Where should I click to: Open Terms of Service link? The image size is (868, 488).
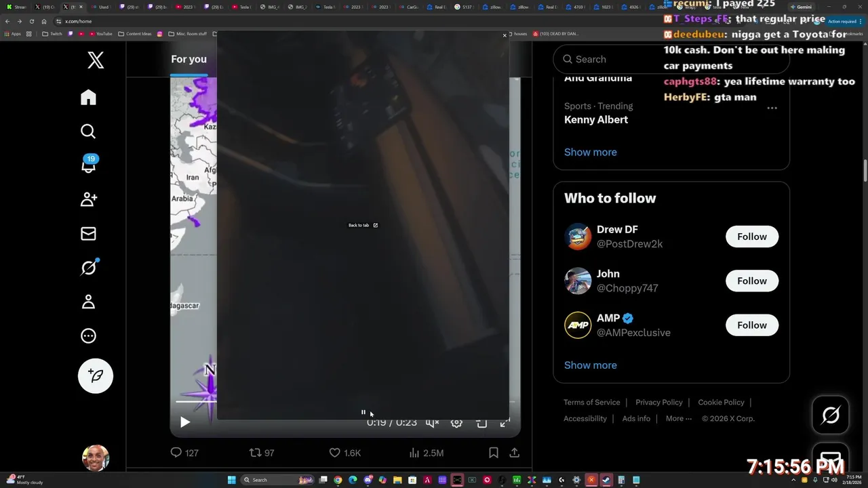(x=592, y=403)
